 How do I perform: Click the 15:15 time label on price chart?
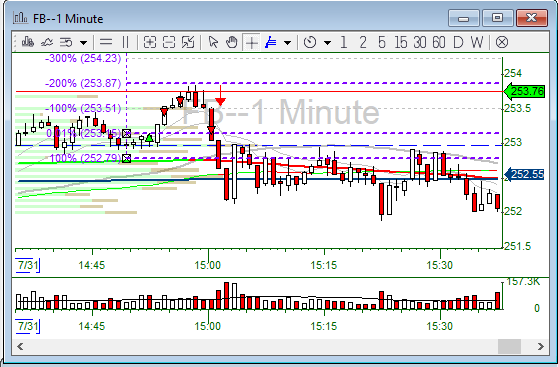click(324, 266)
